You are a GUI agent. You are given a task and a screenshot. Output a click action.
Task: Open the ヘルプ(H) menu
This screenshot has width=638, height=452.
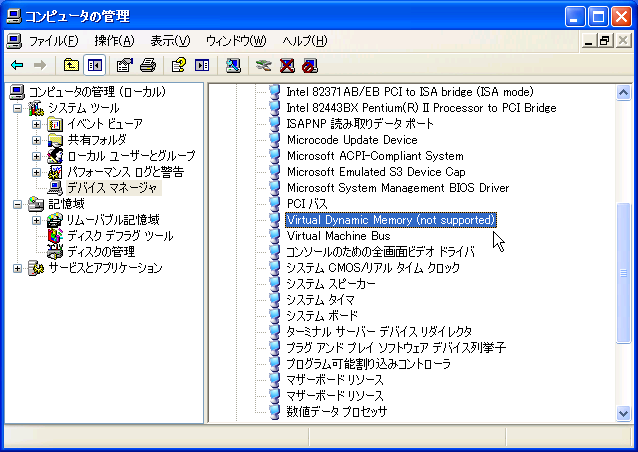pos(305,41)
